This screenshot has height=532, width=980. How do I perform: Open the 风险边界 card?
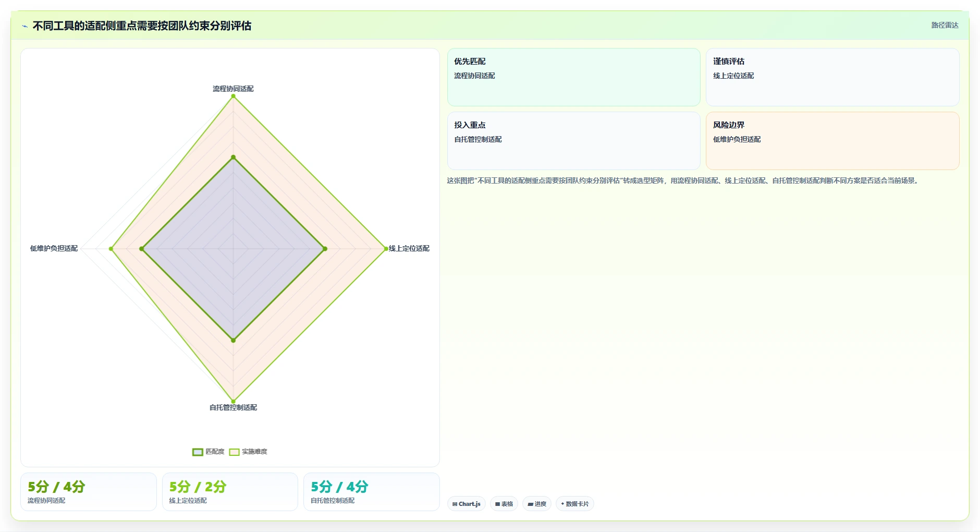[x=832, y=141]
